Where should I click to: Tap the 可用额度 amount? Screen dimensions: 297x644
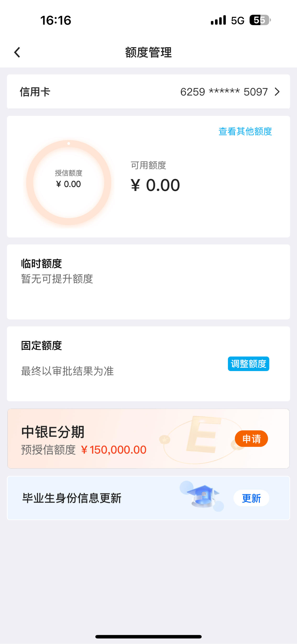tap(155, 185)
